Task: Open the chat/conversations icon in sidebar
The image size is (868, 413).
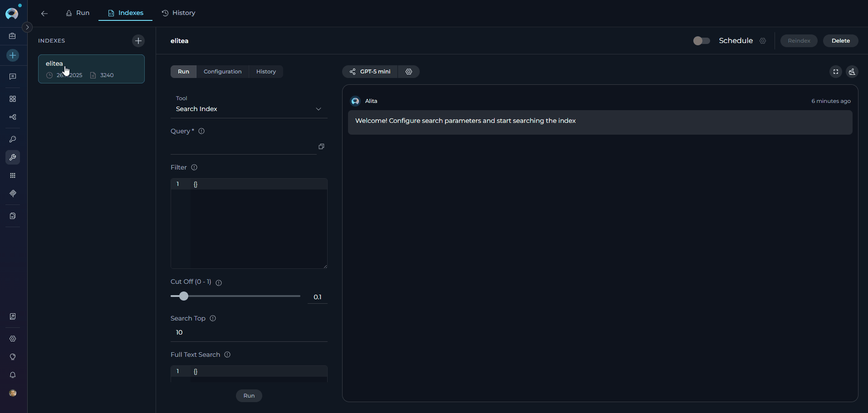Action: [12, 77]
